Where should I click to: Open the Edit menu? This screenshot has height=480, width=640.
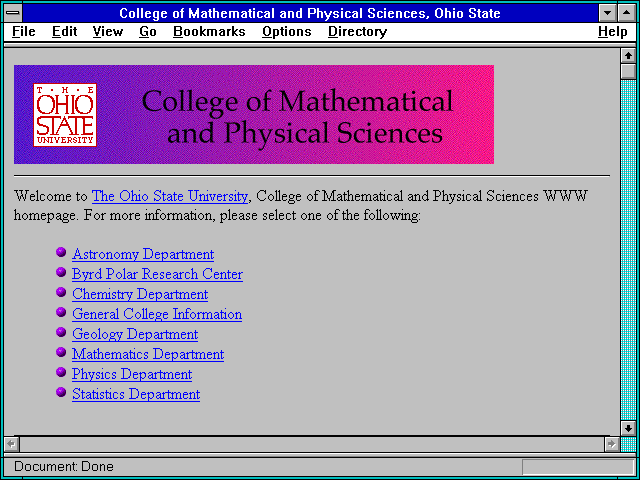coord(64,31)
